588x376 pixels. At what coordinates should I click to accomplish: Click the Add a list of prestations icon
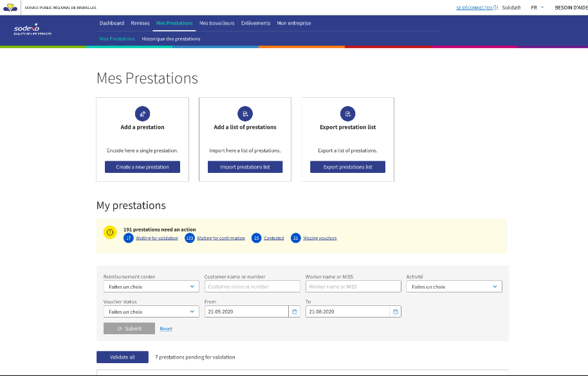pos(245,114)
